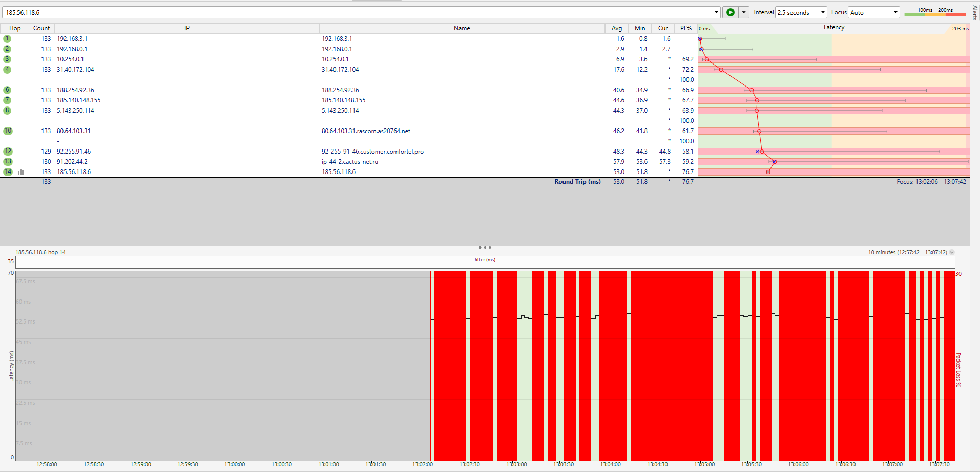Viewport: 980px width, 472px height.
Task: Click the Jitter (ms) label
Action: [x=485, y=260]
